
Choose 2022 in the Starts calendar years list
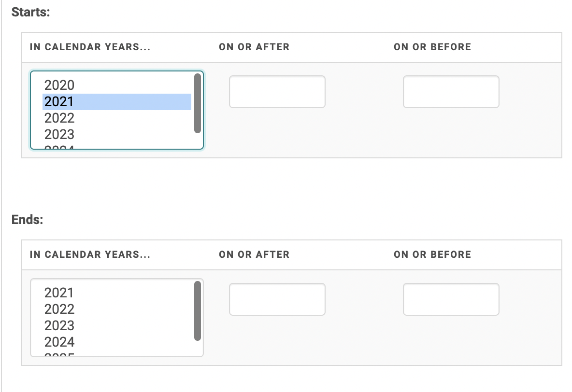tap(59, 118)
